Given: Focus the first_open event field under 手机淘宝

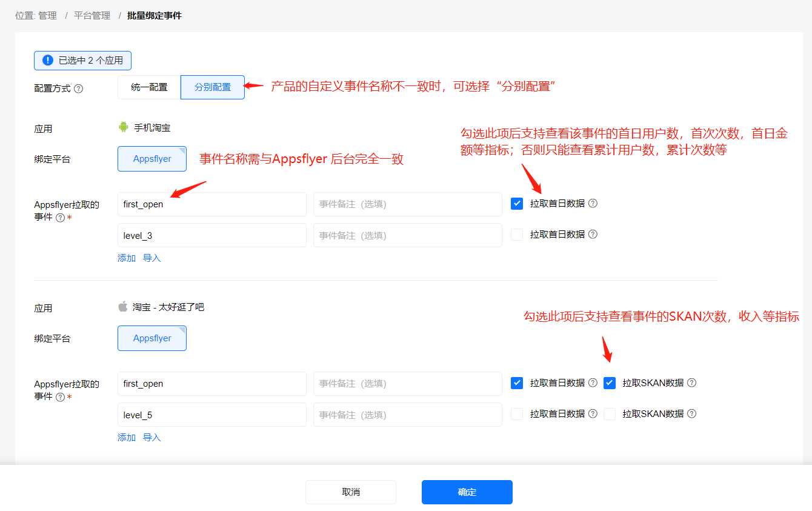Looking at the screenshot, I should 212,204.
